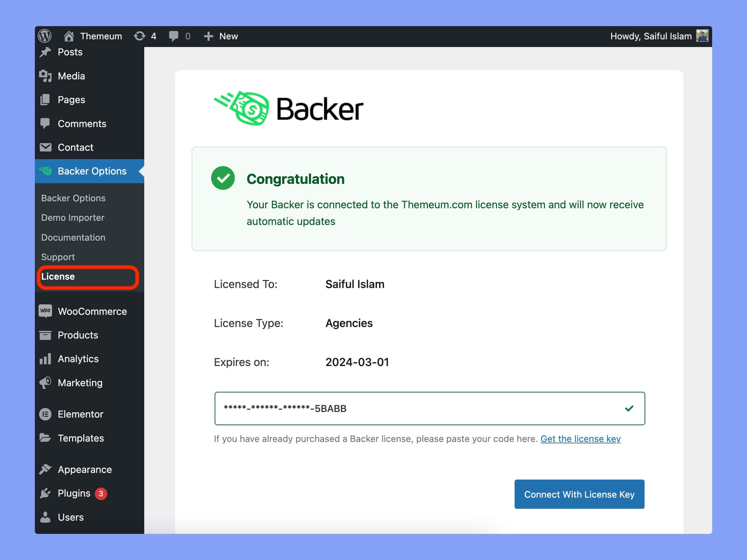Click the Analytics bar chart icon
Screen dimensions: 747x560
point(45,359)
